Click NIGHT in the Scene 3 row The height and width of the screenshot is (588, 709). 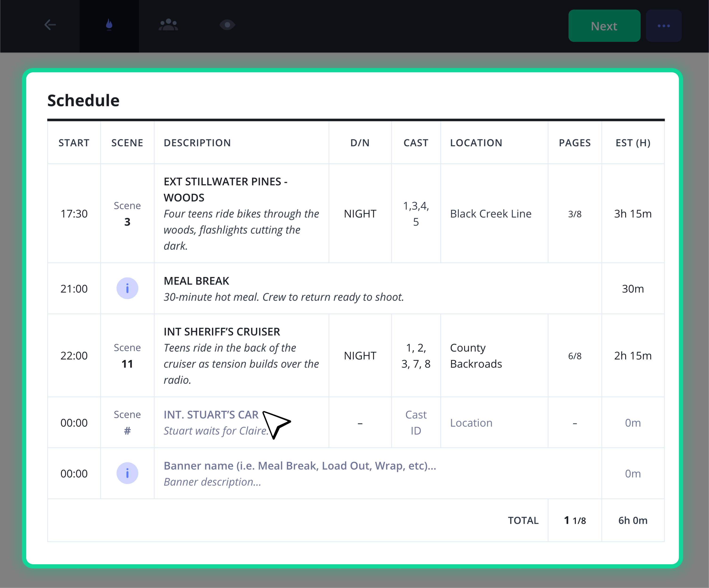point(360,213)
